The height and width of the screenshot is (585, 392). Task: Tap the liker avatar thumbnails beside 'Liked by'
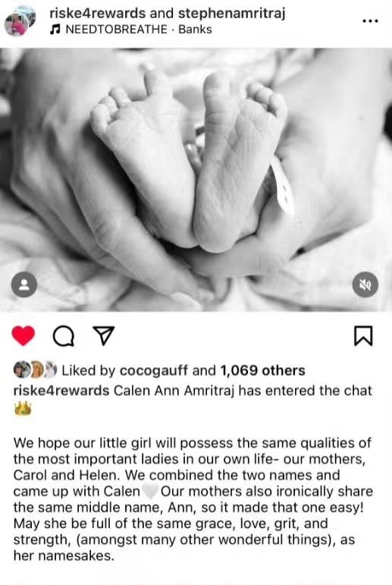click(x=35, y=370)
